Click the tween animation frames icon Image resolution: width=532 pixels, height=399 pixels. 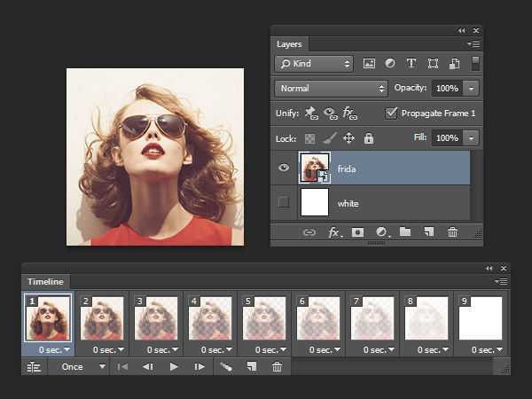(227, 366)
